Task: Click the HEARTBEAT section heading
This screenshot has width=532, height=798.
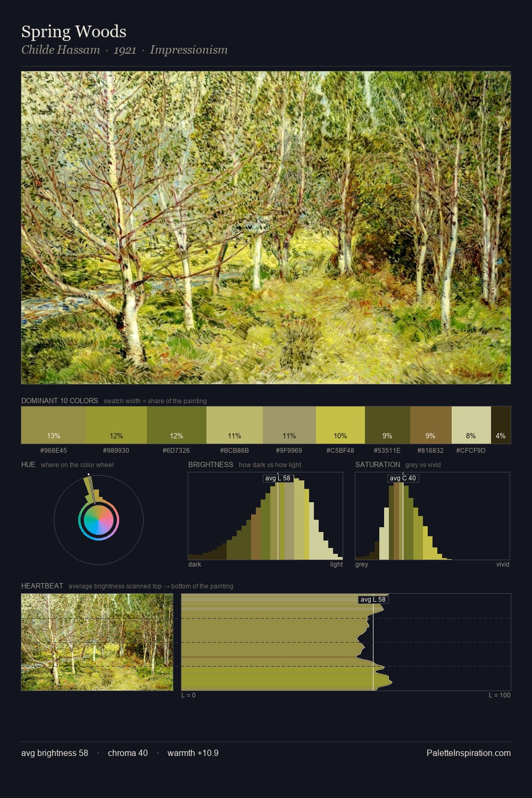Action: point(42,586)
